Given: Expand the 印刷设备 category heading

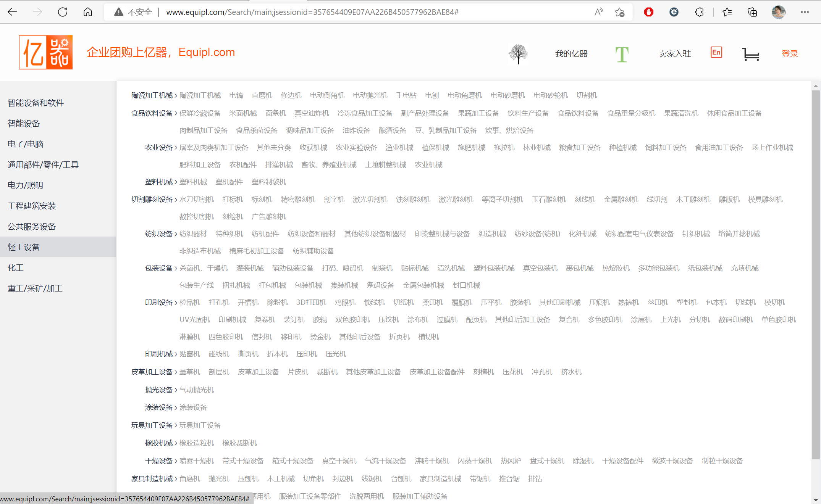Looking at the screenshot, I should (x=159, y=303).
